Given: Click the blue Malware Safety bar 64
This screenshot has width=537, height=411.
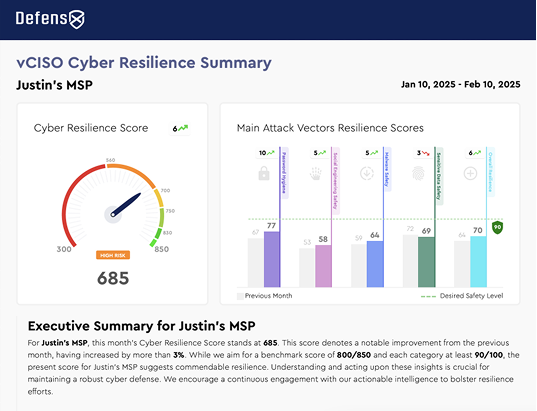Looking at the screenshot, I should tap(375, 264).
